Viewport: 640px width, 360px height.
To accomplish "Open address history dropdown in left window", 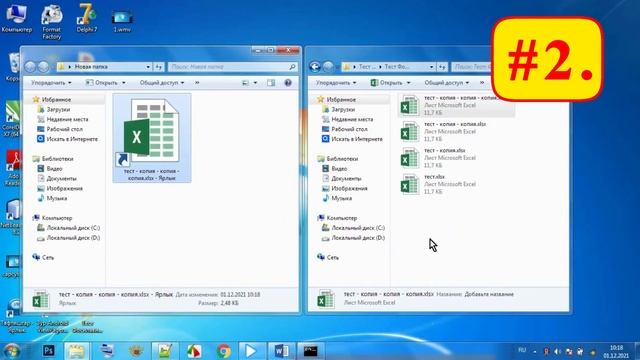I will (x=148, y=67).
